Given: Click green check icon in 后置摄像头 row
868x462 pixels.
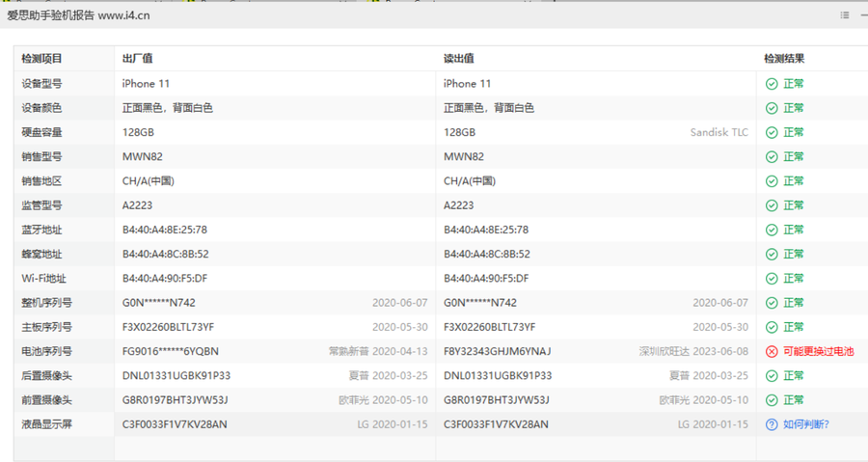Looking at the screenshot, I should click(772, 376).
